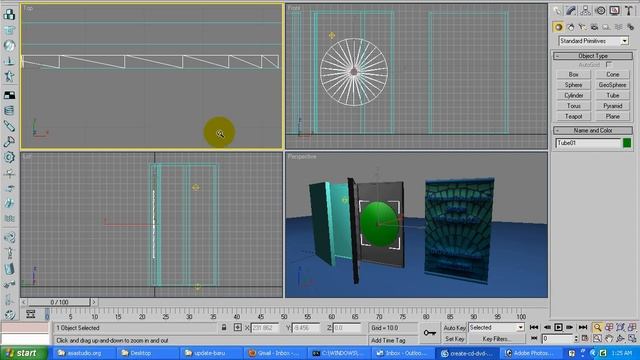Open the Modify command panel tab
Viewport: 640px width, 360px height.
click(x=571, y=11)
